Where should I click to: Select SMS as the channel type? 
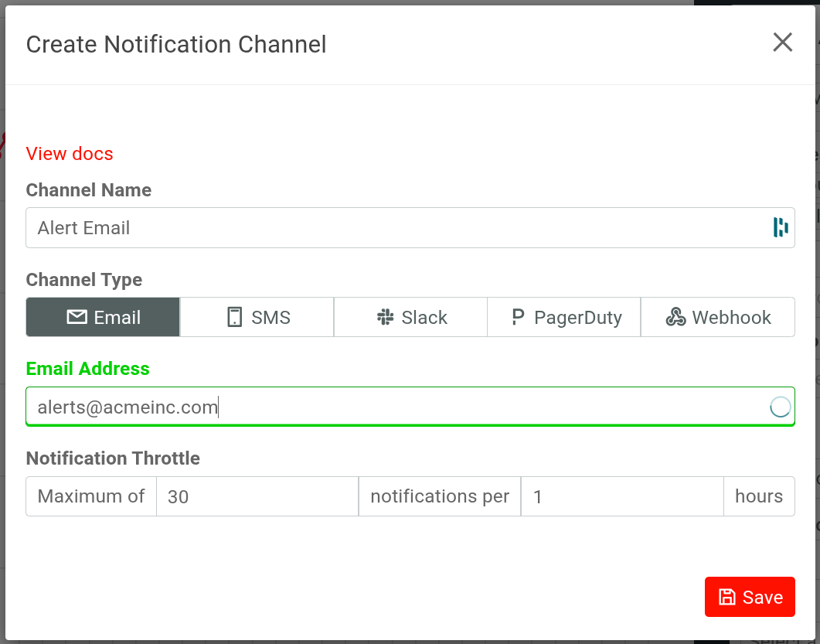click(257, 317)
